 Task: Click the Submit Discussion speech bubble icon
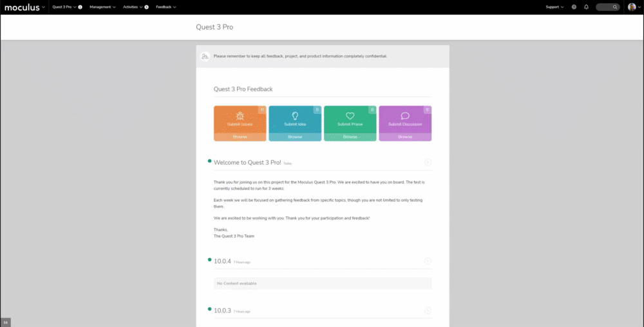click(405, 116)
